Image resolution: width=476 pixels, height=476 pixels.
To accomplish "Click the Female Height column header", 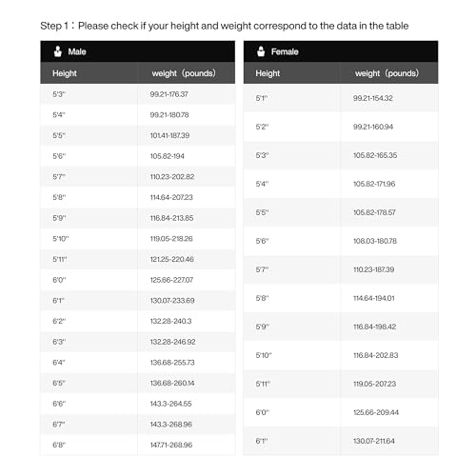I will click(x=268, y=73).
